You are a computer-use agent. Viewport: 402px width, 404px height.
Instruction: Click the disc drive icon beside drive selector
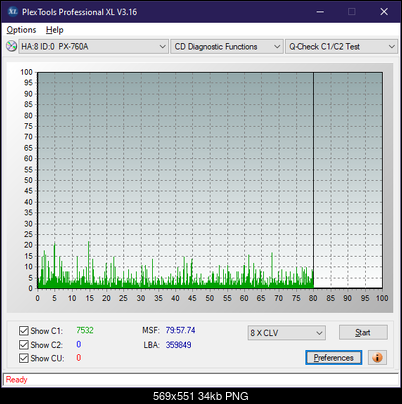(12, 46)
